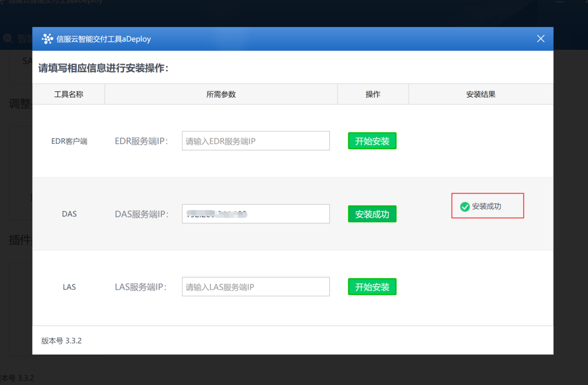Click 安装成功 status text in result column
Screen dimensions: 588x385
486,206
